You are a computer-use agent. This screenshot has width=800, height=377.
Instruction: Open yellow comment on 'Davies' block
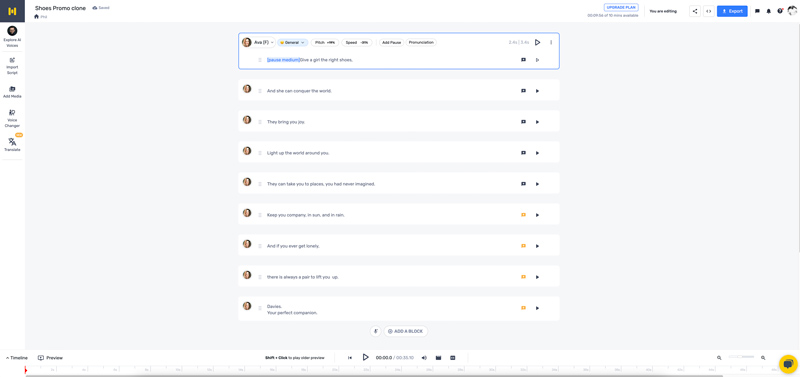[523, 308]
